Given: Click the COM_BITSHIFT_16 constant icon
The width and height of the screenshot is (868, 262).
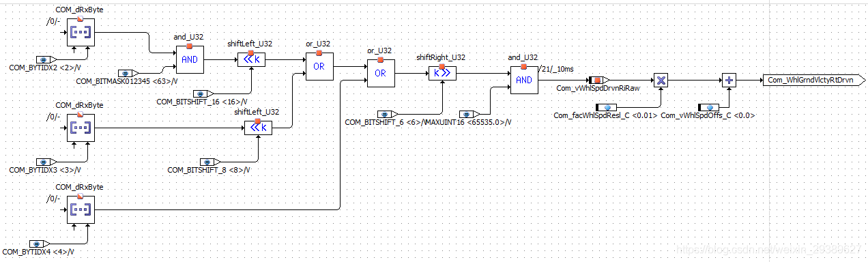Looking at the screenshot, I should click(203, 93).
